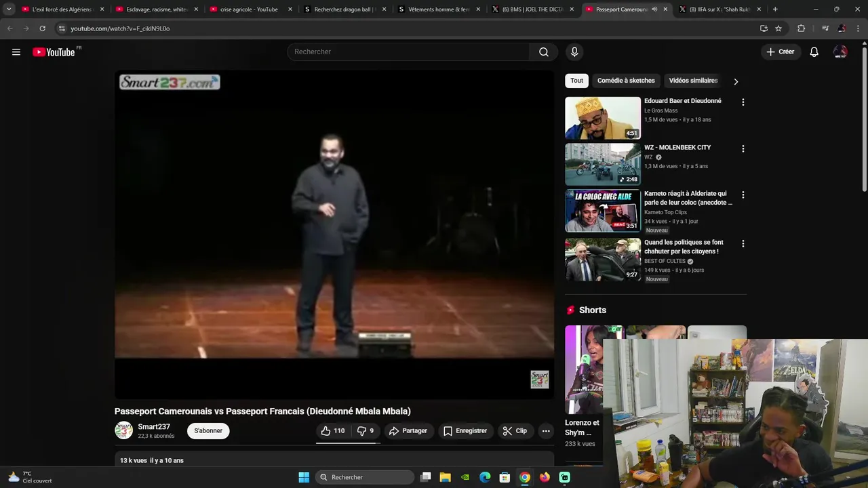This screenshot has width=868, height=488.
Task: Mute the Passeport Camerounais tab audio icon
Action: [654, 9]
